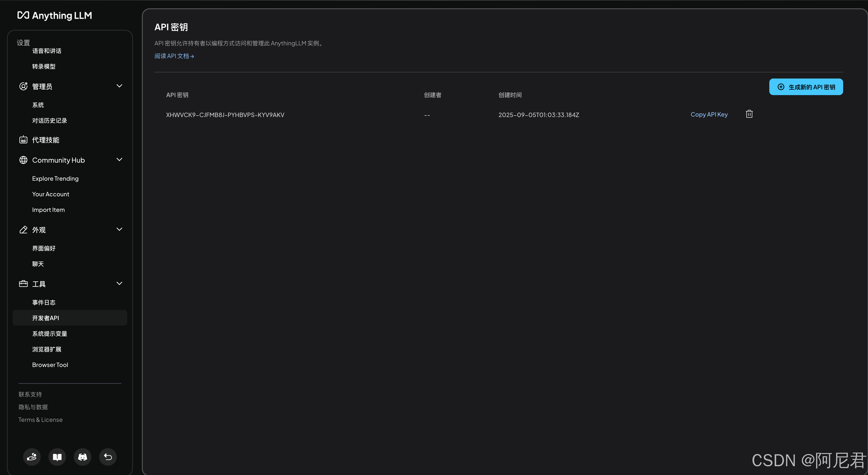868x475 pixels.
Task: Go to Explore Trending
Action: point(55,179)
